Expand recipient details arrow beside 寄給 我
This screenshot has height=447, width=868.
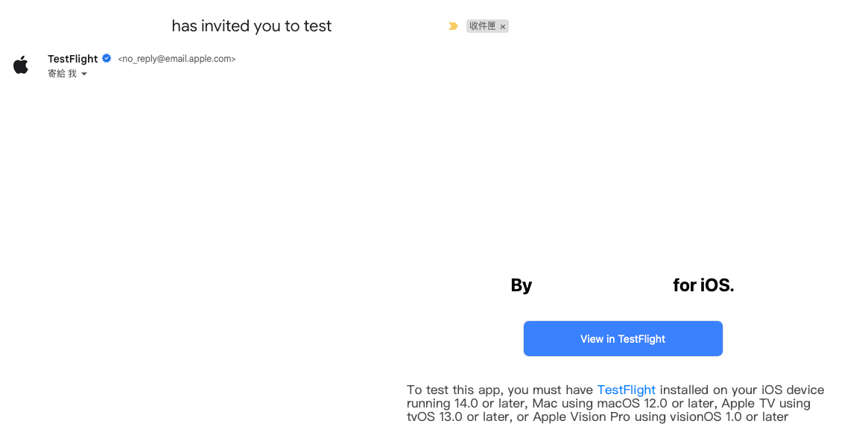point(84,74)
